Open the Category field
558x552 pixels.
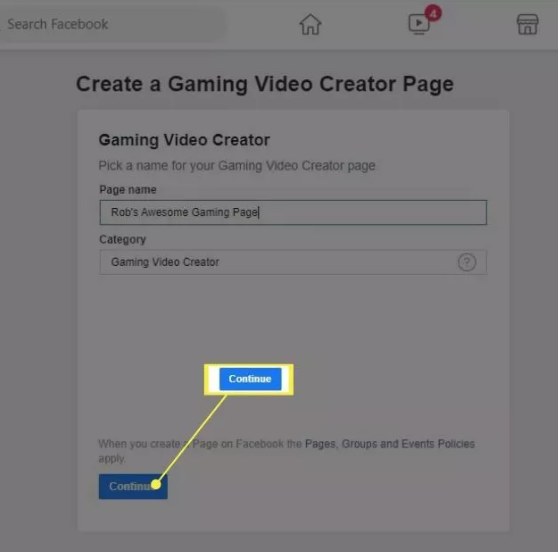pos(293,262)
